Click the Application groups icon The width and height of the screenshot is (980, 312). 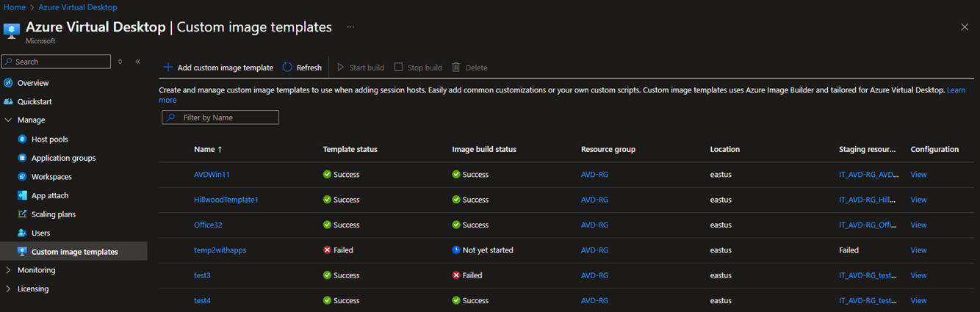tap(23, 158)
